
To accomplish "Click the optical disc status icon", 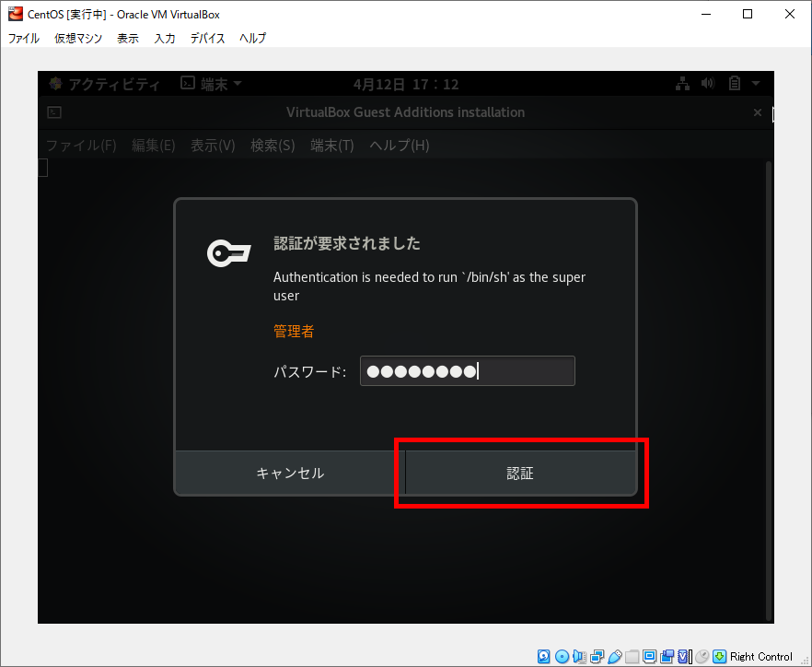I will click(x=562, y=657).
